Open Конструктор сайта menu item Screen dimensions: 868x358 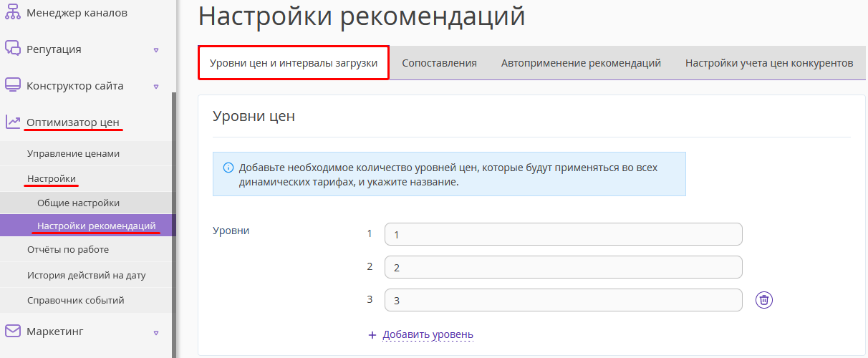(x=75, y=86)
